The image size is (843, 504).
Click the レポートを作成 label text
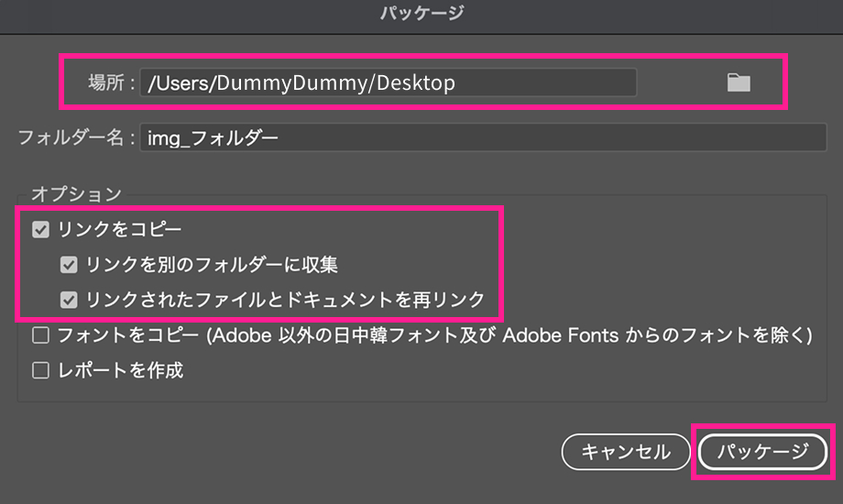(120, 371)
